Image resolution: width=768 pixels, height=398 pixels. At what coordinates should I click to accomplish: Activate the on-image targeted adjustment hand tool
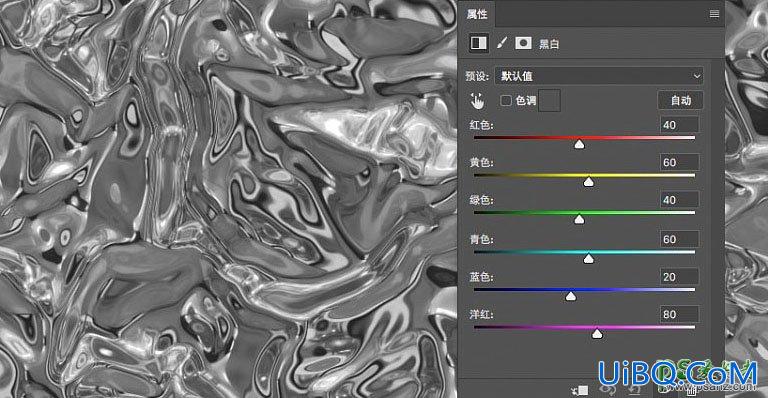coord(477,101)
